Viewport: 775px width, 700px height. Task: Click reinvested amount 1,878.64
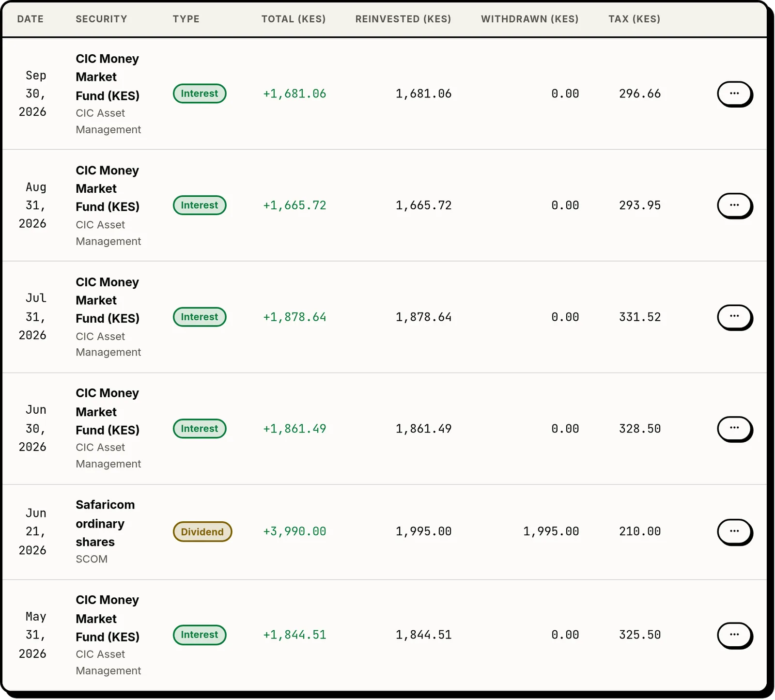[424, 317]
